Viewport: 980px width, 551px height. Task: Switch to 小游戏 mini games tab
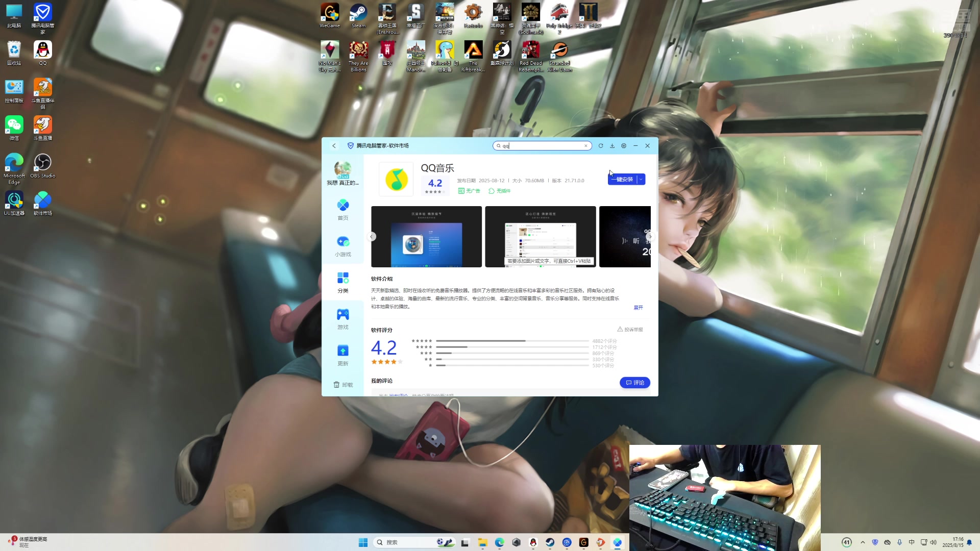pyautogui.click(x=343, y=246)
